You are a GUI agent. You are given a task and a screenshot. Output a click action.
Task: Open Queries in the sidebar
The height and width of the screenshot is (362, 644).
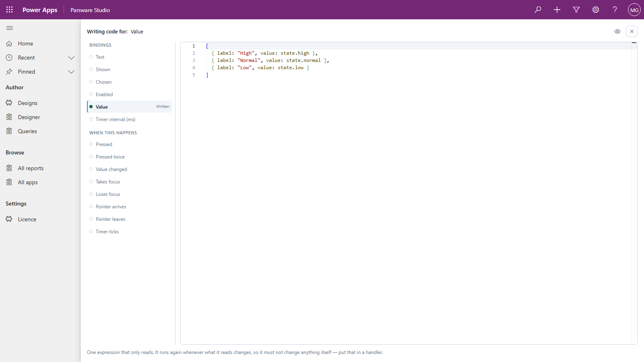coord(40,131)
